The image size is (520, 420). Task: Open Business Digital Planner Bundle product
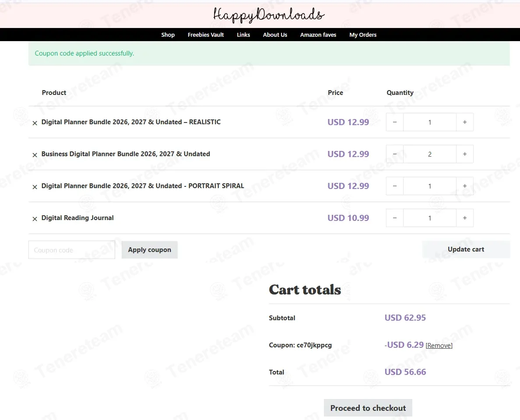pos(126,154)
